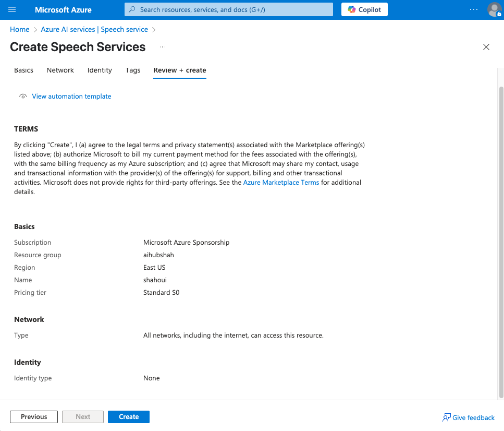Go back with the Previous button
The image size is (504, 431).
tap(34, 417)
